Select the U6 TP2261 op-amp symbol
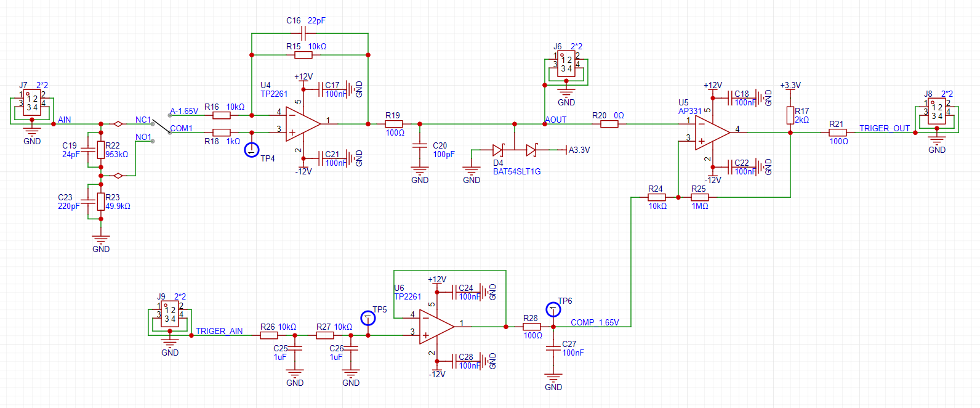This screenshot has height=408, width=980. pos(435,327)
